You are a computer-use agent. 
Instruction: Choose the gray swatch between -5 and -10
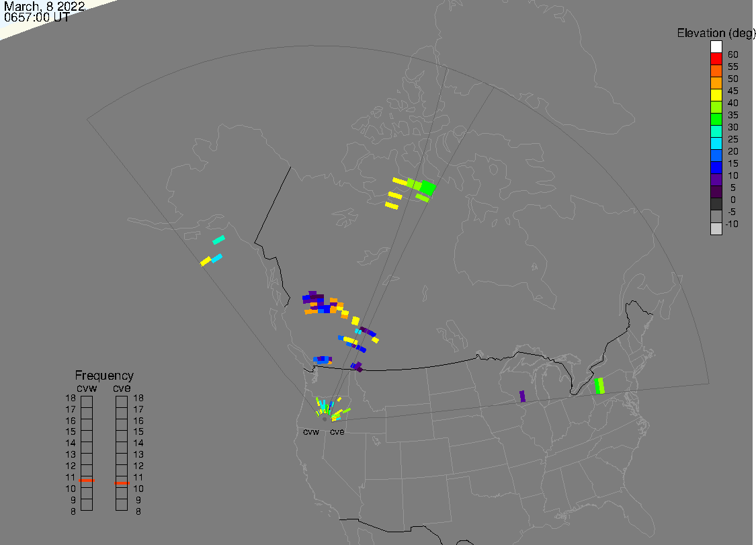(716, 216)
